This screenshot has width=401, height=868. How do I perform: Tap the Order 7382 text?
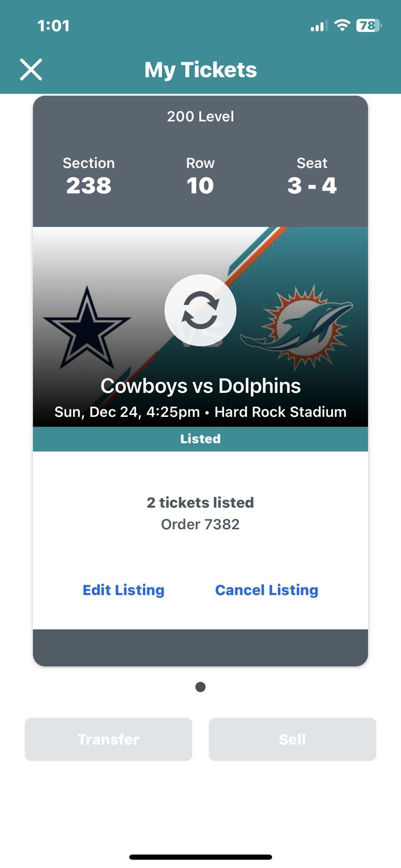point(200,524)
